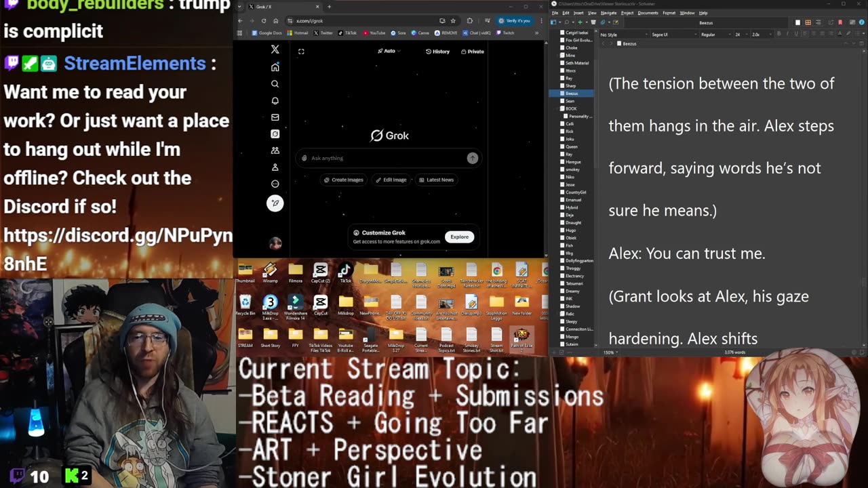
Task: Expand the Auto model selector in Grok
Action: [389, 51]
